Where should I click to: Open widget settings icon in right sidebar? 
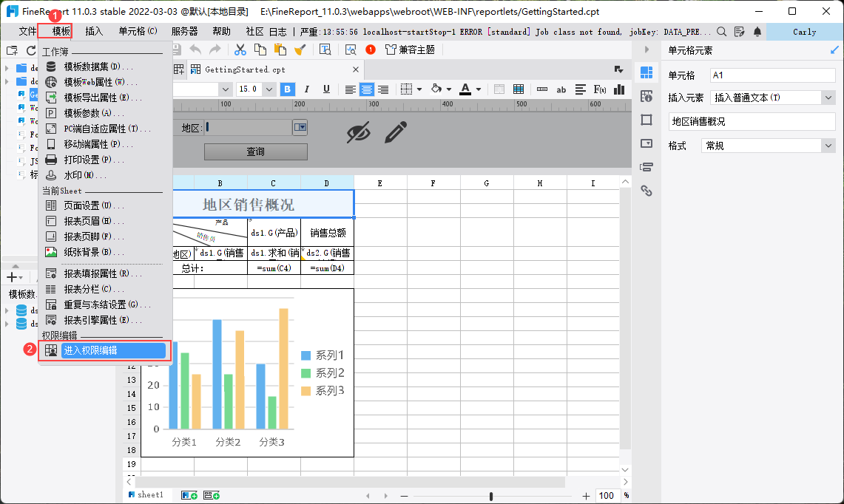[x=646, y=143]
